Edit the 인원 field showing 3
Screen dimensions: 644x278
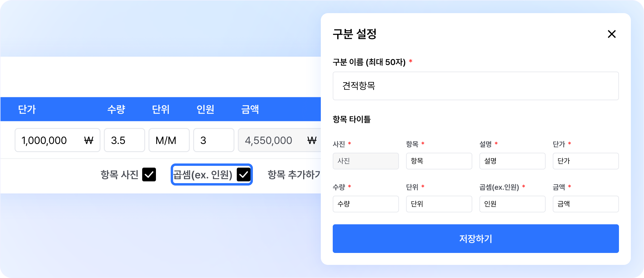click(x=213, y=140)
